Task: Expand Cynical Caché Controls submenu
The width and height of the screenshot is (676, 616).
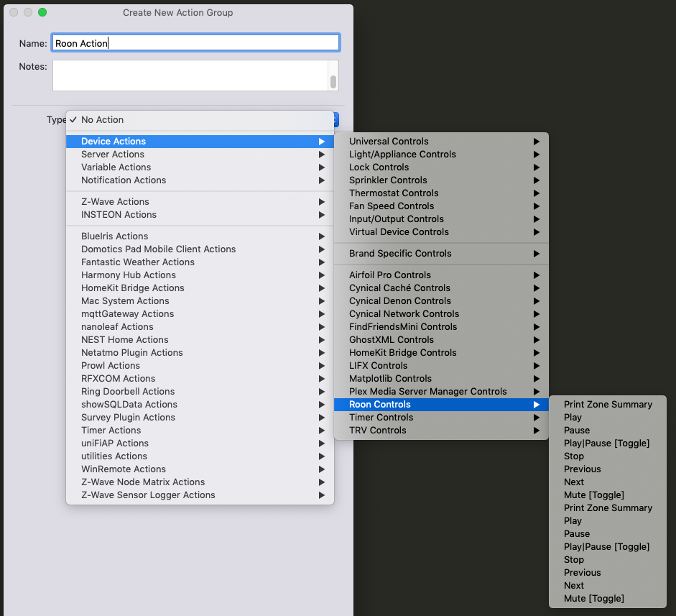Action: pyautogui.click(x=442, y=288)
